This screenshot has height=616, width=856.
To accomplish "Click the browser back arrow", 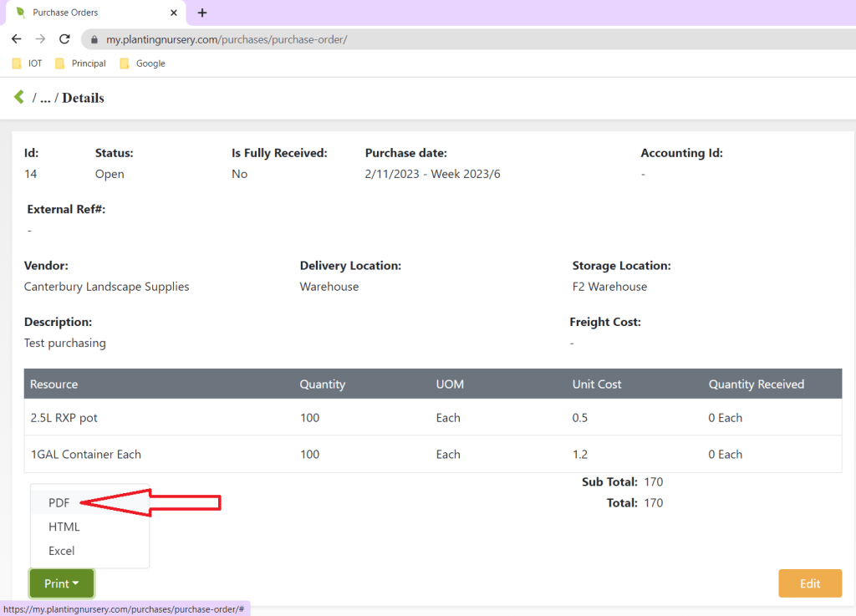I will [x=16, y=39].
